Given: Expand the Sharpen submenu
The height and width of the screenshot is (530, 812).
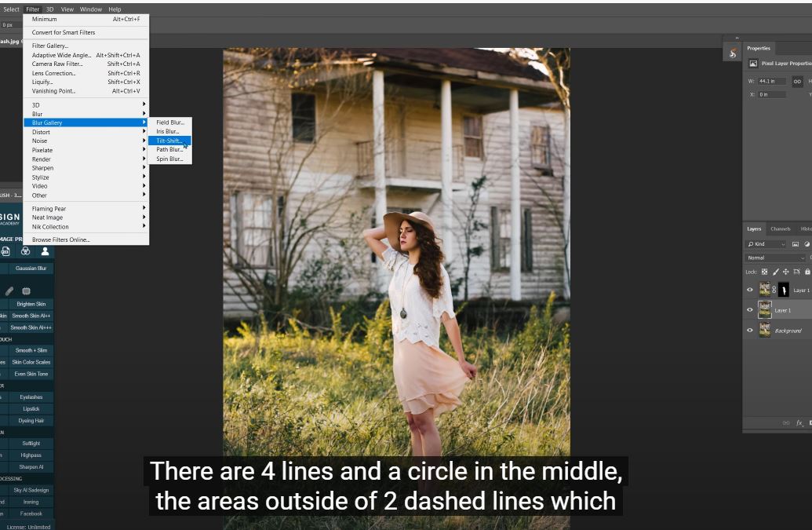Looking at the screenshot, I should [86, 168].
